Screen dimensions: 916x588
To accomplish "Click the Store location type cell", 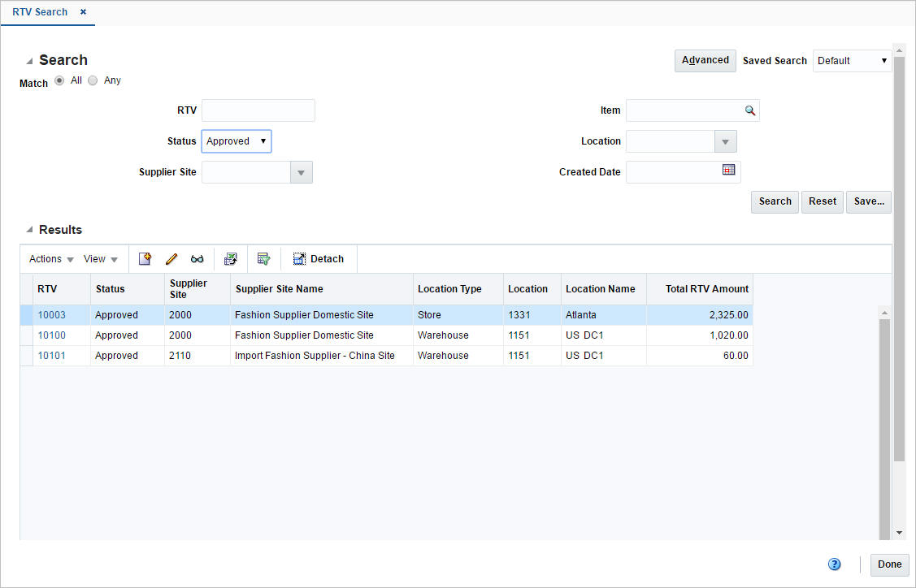I will point(458,315).
